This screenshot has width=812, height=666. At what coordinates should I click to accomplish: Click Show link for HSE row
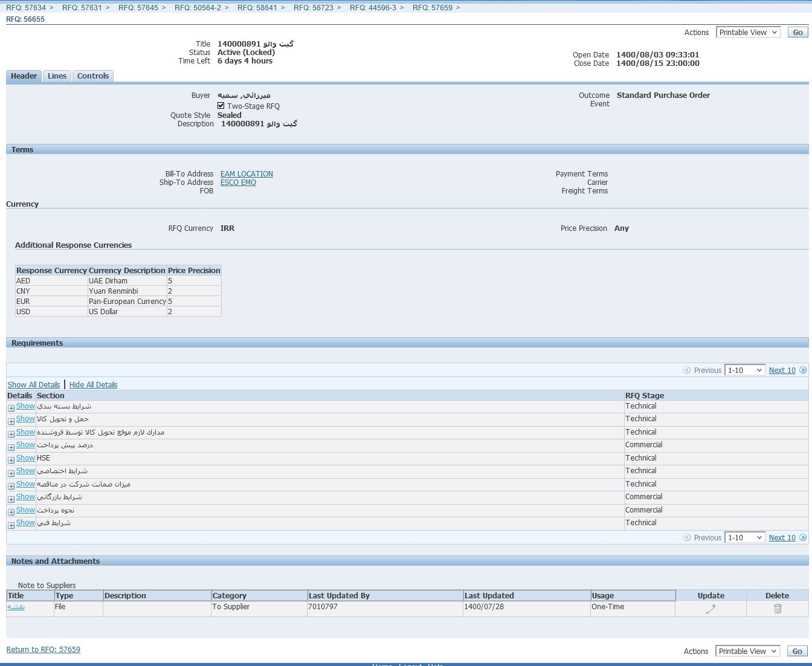(x=25, y=458)
